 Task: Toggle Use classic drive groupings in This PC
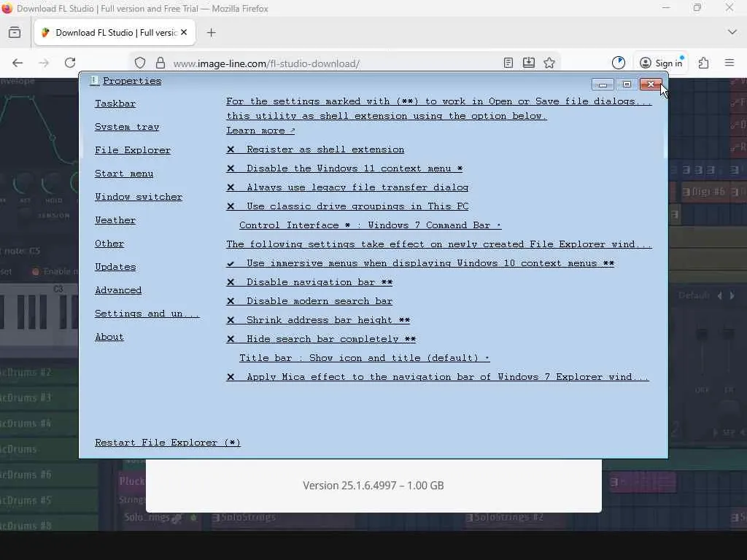(x=347, y=206)
